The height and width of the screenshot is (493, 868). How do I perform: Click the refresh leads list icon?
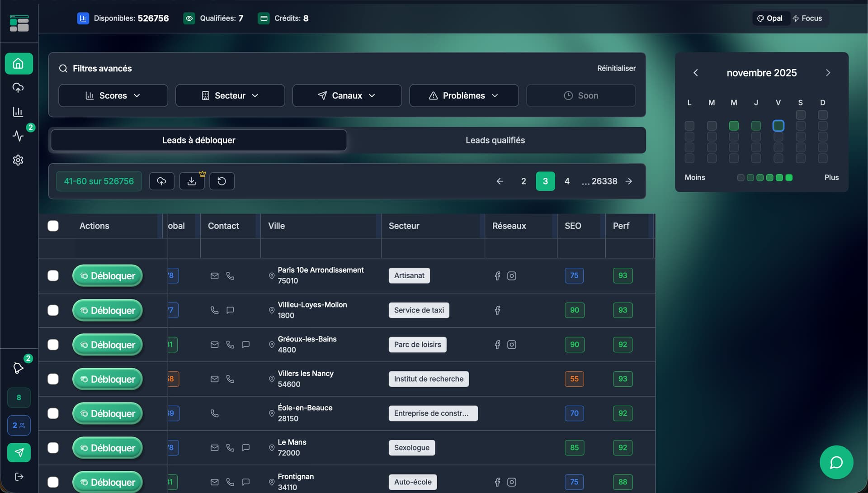[x=222, y=181]
